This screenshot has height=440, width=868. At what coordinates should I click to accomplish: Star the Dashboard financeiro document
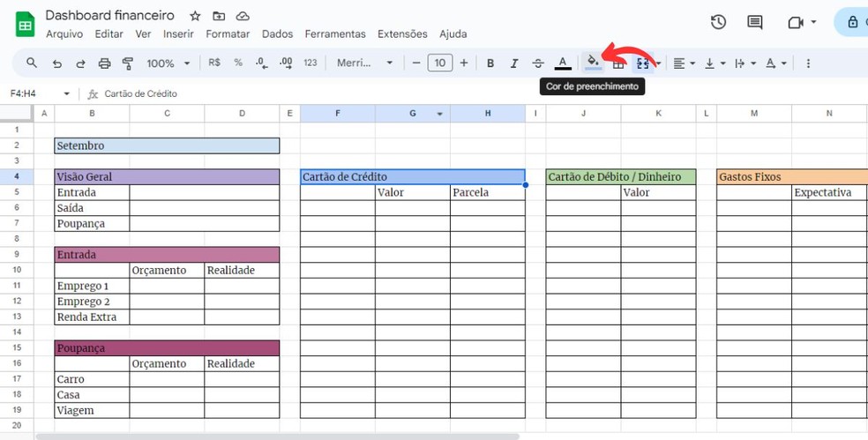pyautogui.click(x=195, y=16)
